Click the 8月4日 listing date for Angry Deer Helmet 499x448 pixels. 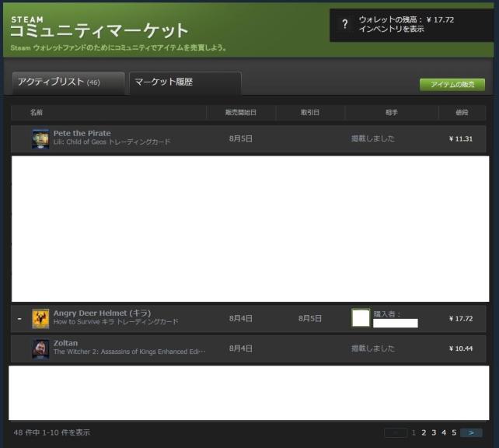[x=241, y=318]
